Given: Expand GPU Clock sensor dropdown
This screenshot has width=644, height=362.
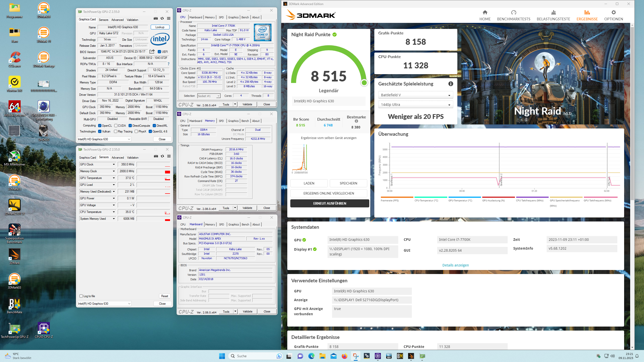Looking at the screenshot, I should point(114,164).
